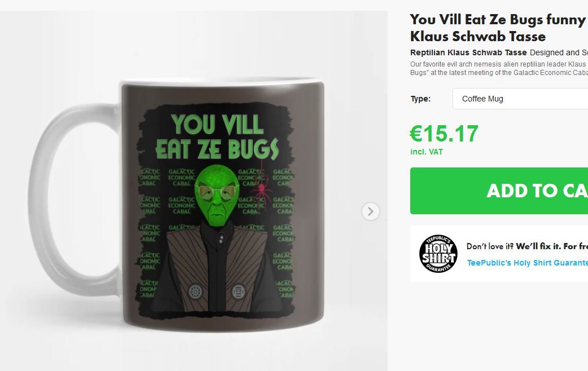Add the mug to cart
This screenshot has height=371, width=588.
click(499, 191)
